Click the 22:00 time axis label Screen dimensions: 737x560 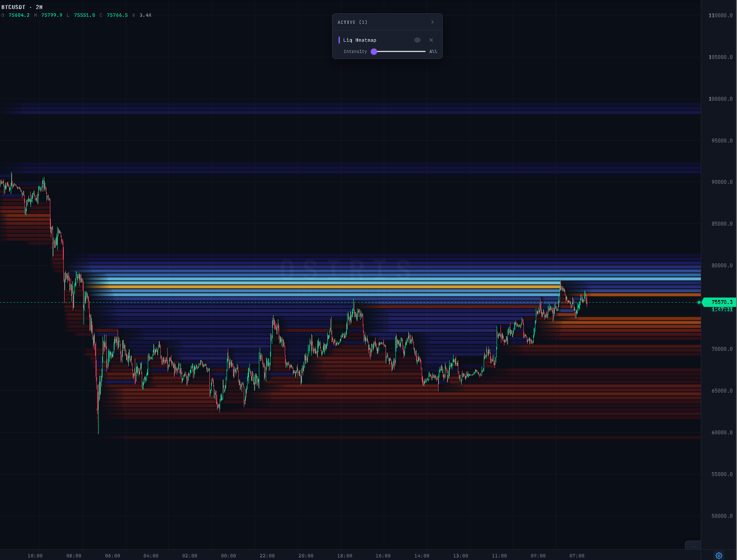tap(267, 556)
